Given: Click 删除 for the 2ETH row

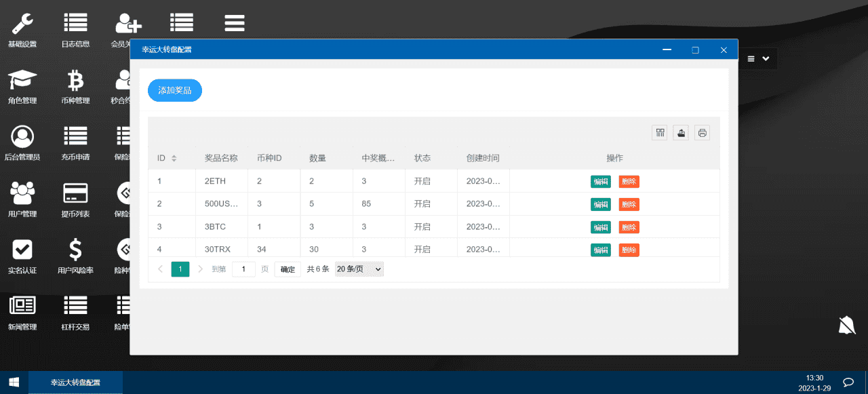Looking at the screenshot, I should (x=629, y=182).
